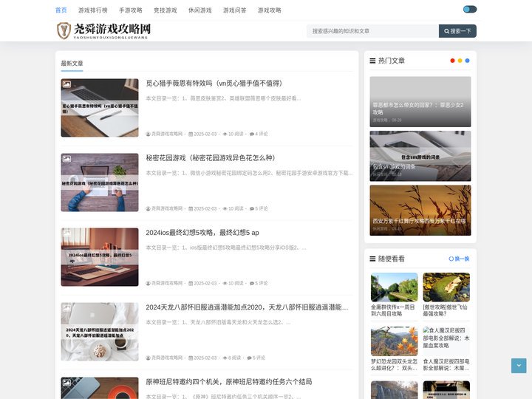
Task: Open the 天龙八部怀旧服 article thumbnail
Action: pos(100,332)
